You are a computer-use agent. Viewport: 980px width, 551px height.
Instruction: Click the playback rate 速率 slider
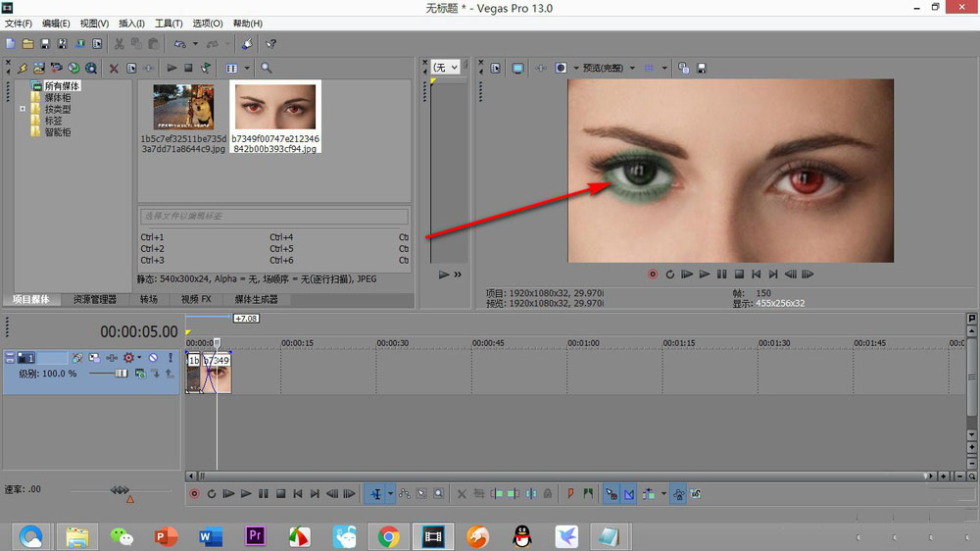point(120,489)
